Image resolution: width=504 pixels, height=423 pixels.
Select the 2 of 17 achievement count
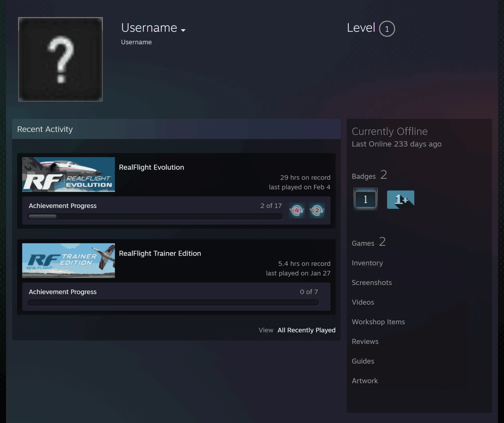(x=271, y=206)
